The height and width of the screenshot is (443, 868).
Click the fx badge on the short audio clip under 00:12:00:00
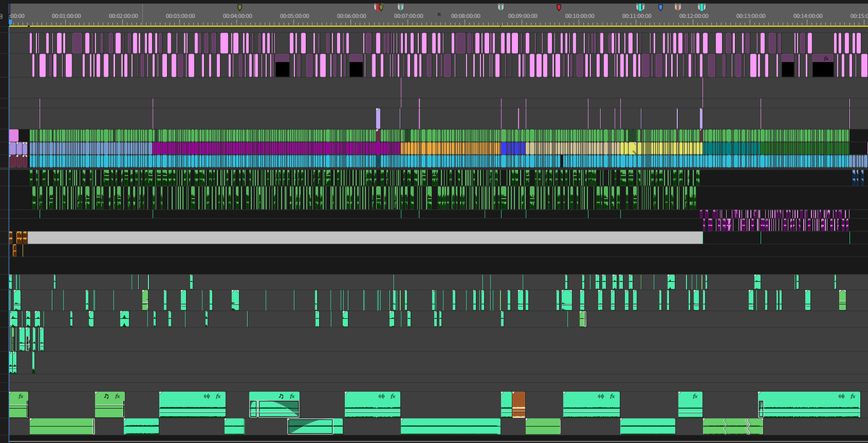point(695,396)
